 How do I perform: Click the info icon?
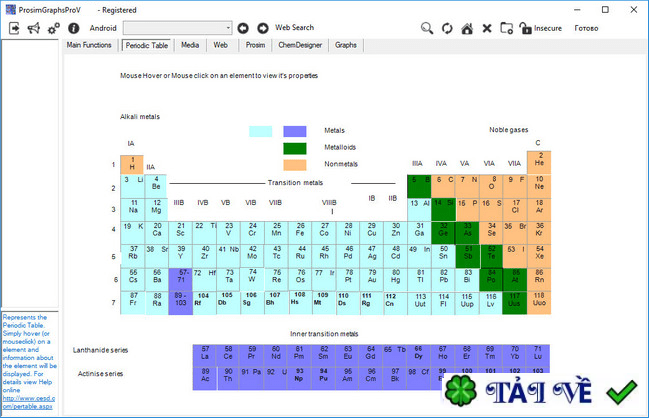point(74,28)
